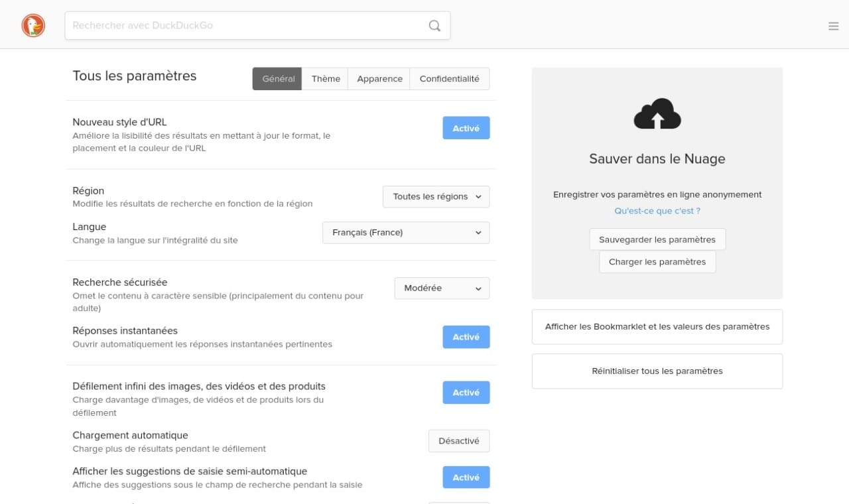
Task: Open the Confidentialité tab
Action: [450, 78]
